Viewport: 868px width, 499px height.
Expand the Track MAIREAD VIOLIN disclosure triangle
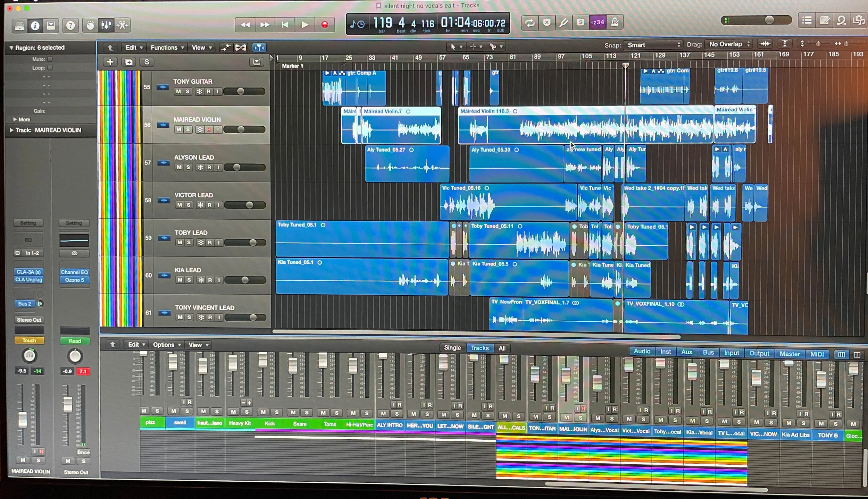tap(11, 130)
